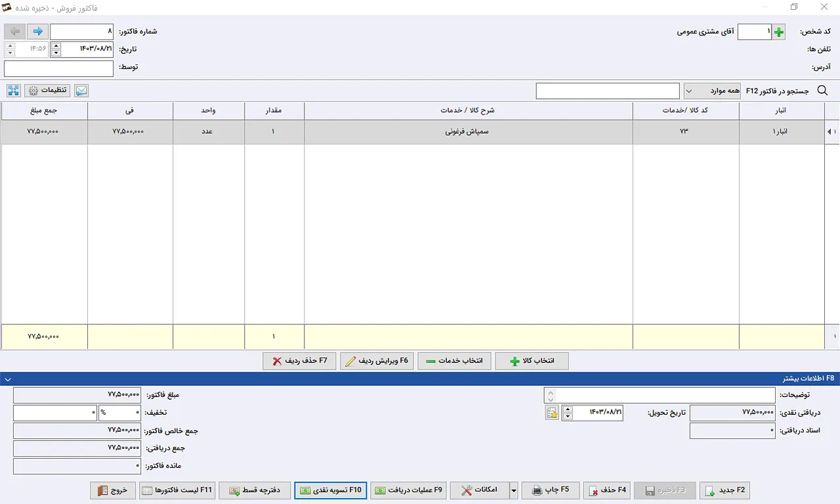The height and width of the screenshot is (504, 840).
Task: Toggle full-screen grid with the expand arrows icon
Action: tap(14, 91)
